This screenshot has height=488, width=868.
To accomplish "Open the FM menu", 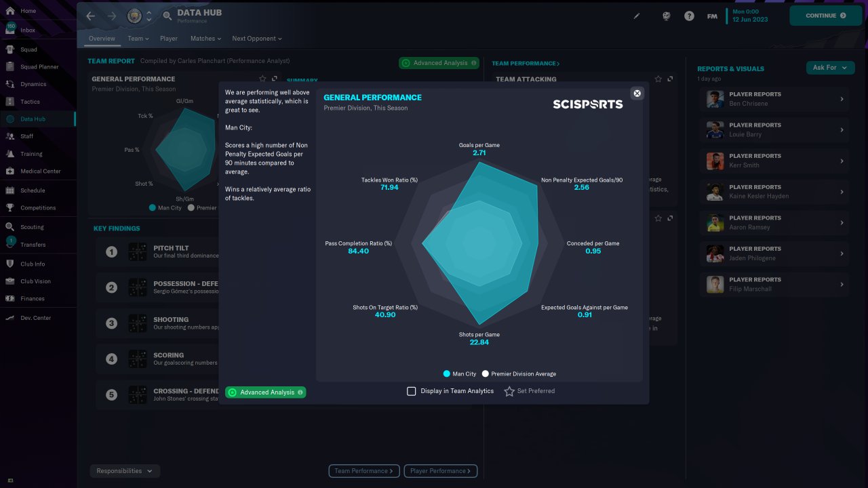I will coord(712,16).
